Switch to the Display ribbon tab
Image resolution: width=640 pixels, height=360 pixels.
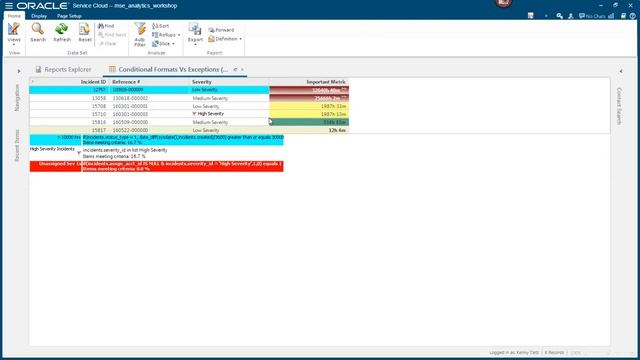pos(39,16)
